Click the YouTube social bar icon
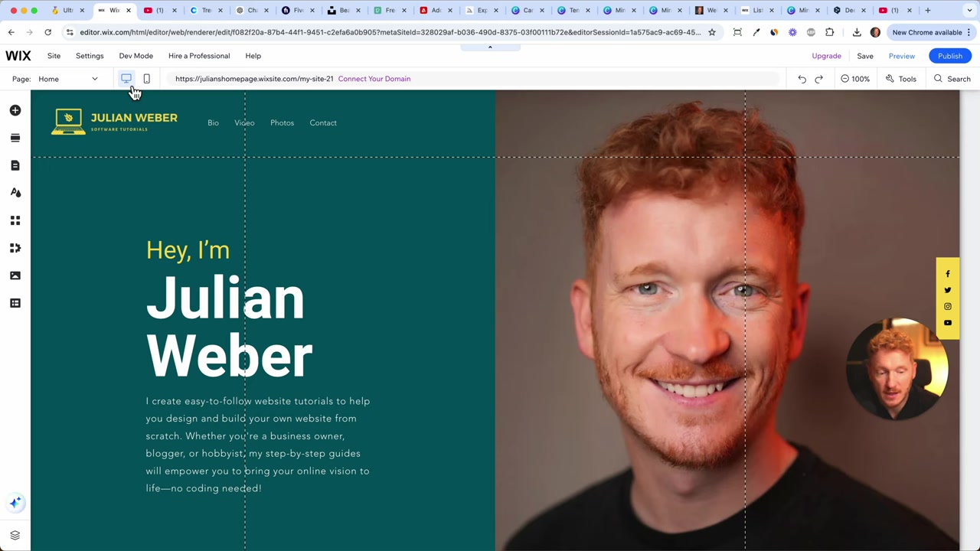Viewport: 980px width, 551px height. pyautogui.click(x=948, y=323)
